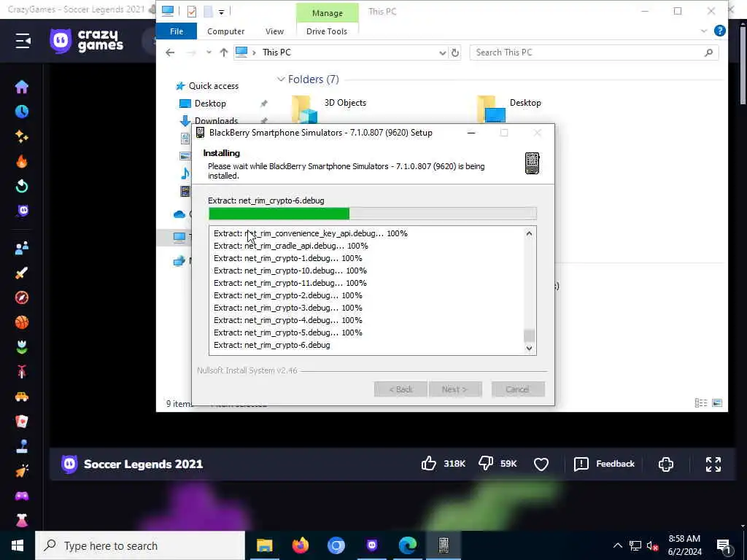Open Multiplayer people icon in sidebar

pos(21,248)
